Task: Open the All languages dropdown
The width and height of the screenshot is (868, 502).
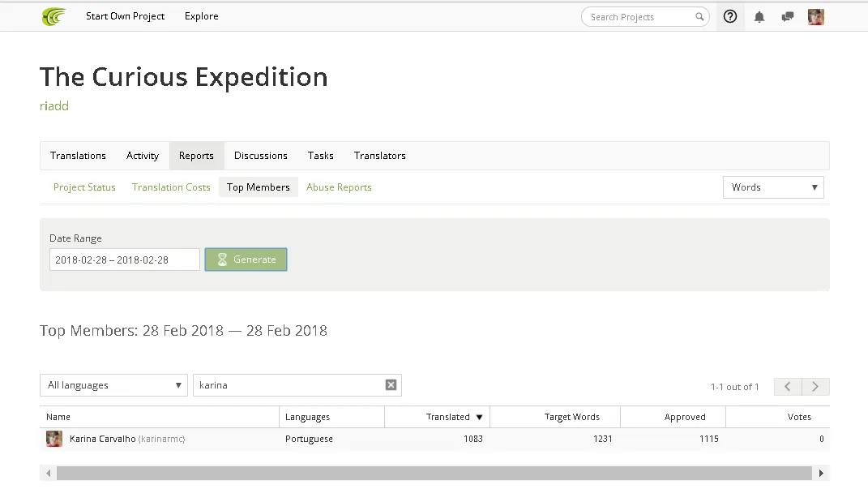Action: pos(113,385)
